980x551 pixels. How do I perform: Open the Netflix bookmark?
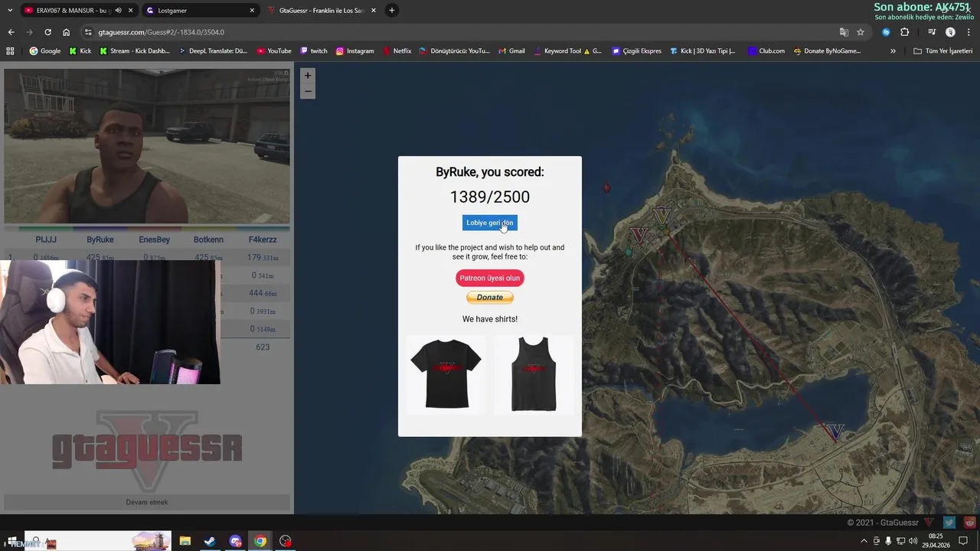pyautogui.click(x=397, y=51)
